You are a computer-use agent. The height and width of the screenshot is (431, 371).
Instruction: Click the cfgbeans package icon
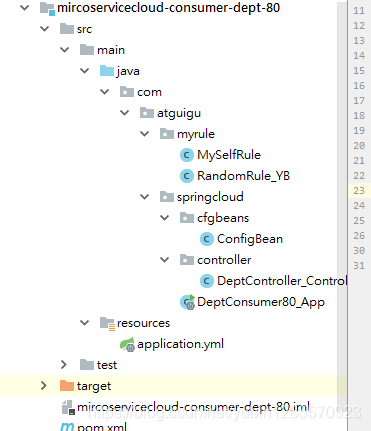pyautogui.click(x=187, y=218)
